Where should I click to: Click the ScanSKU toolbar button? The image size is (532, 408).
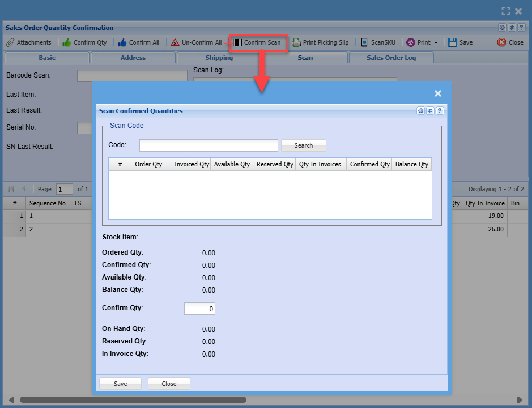[x=378, y=42]
